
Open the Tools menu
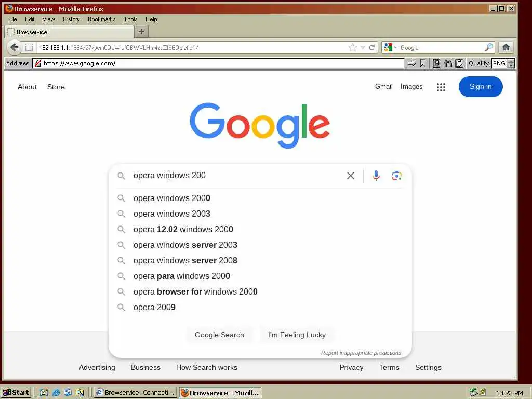click(130, 19)
